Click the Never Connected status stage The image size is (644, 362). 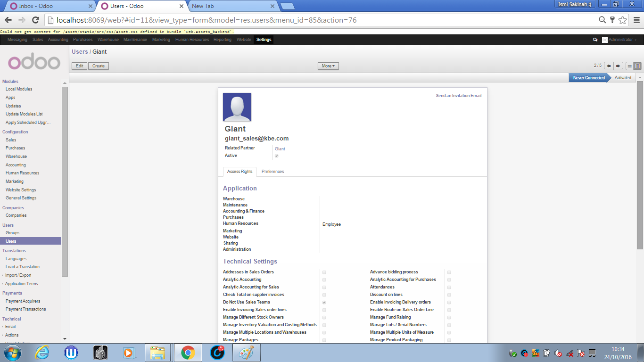point(589,78)
